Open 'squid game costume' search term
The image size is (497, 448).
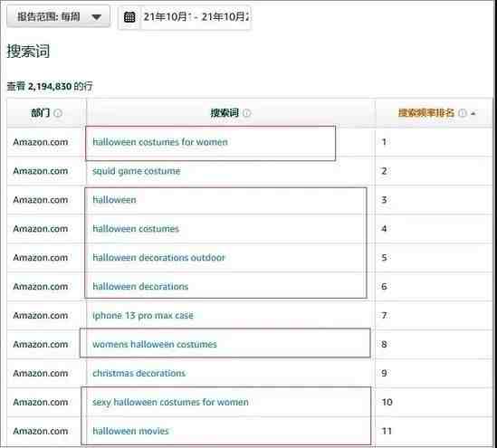(x=137, y=171)
